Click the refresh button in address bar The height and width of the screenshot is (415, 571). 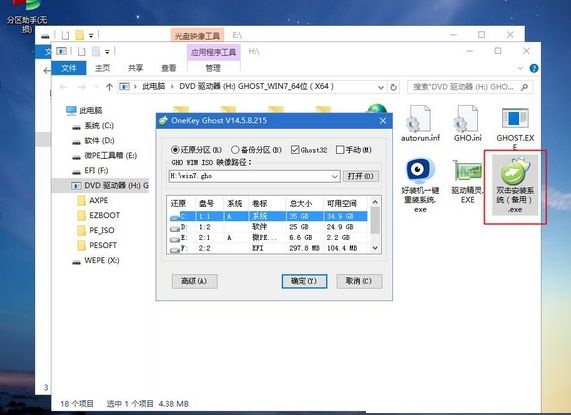[393, 87]
